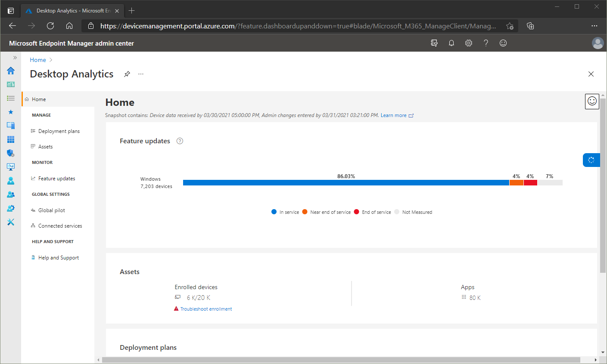Open help question mark icon
The width and height of the screenshot is (607, 364).
pos(486,43)
